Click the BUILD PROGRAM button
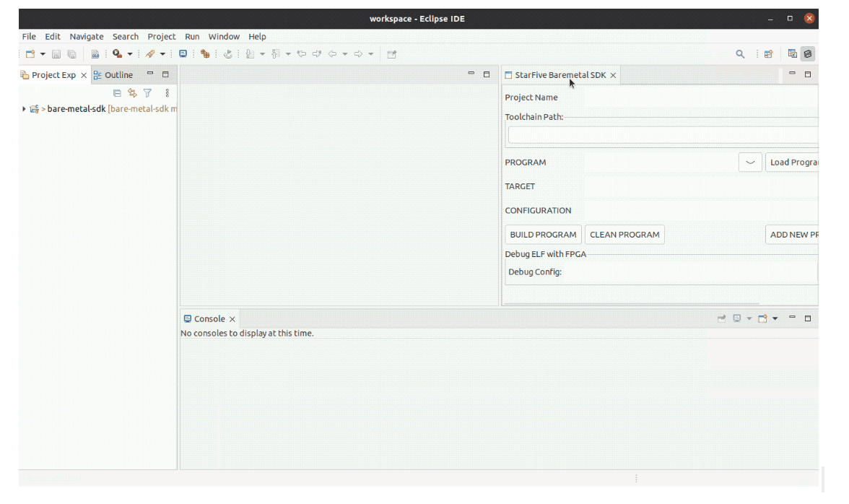The height and width of the screenshot is (504, 849). click(543, 235)
